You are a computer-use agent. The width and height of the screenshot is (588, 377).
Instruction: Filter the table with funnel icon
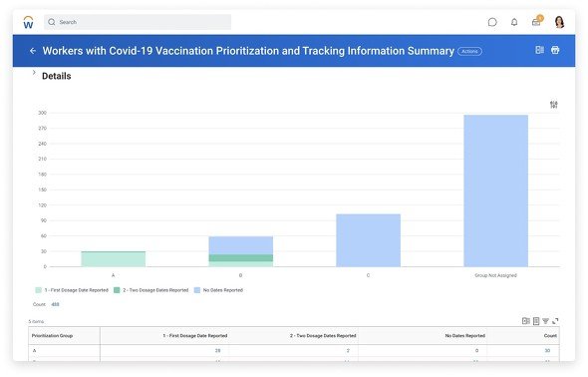pyautogui.click(x=545, y=321)
